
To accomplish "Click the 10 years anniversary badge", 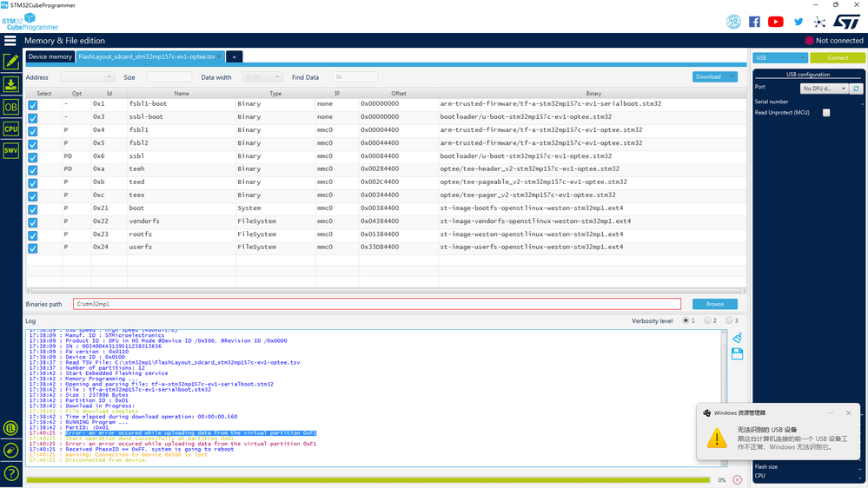I will 733,22.
